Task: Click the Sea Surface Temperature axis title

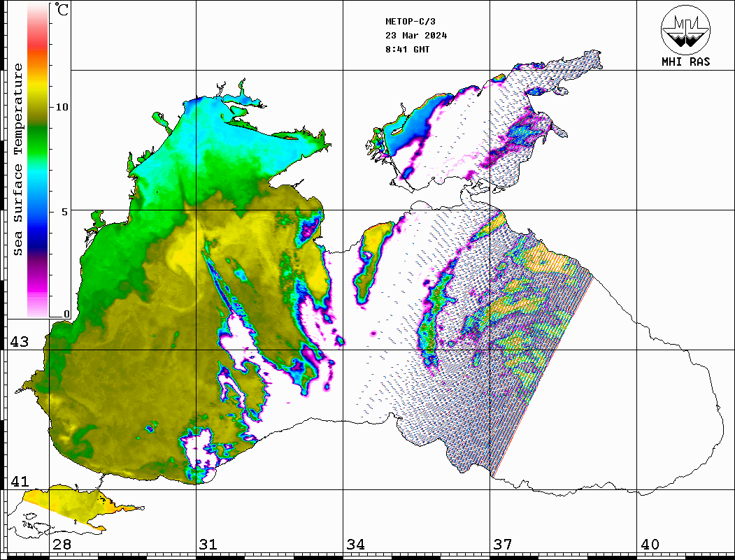Action: 18,159
